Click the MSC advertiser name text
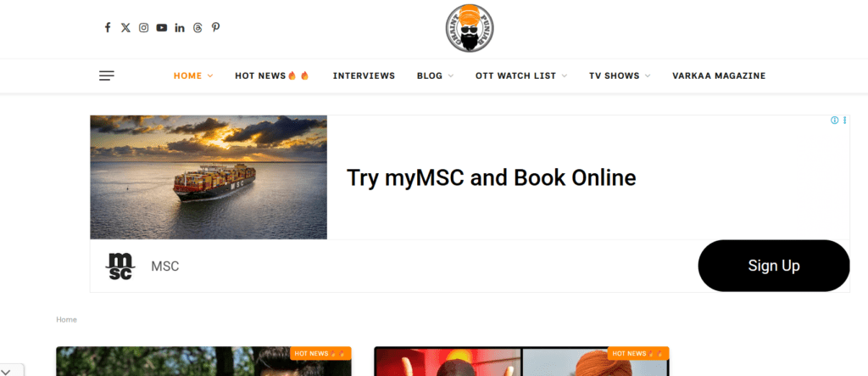 (x=165, y=267)
